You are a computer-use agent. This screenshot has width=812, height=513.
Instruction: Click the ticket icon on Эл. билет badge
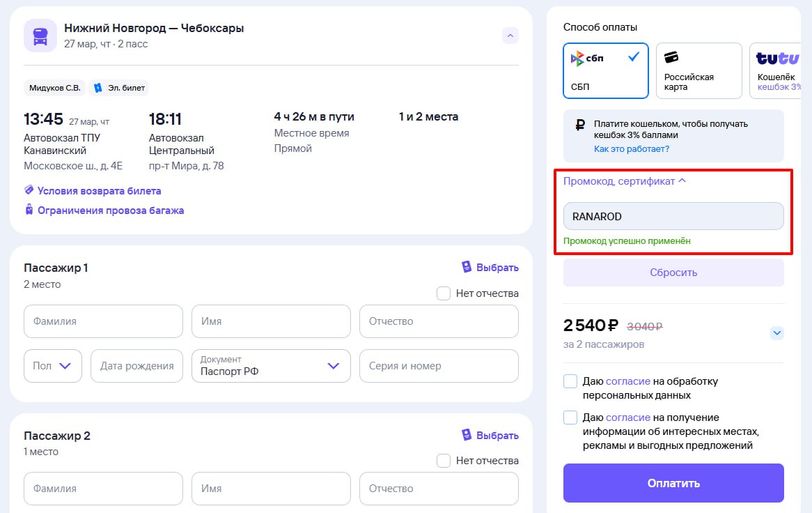pos(97,88)
